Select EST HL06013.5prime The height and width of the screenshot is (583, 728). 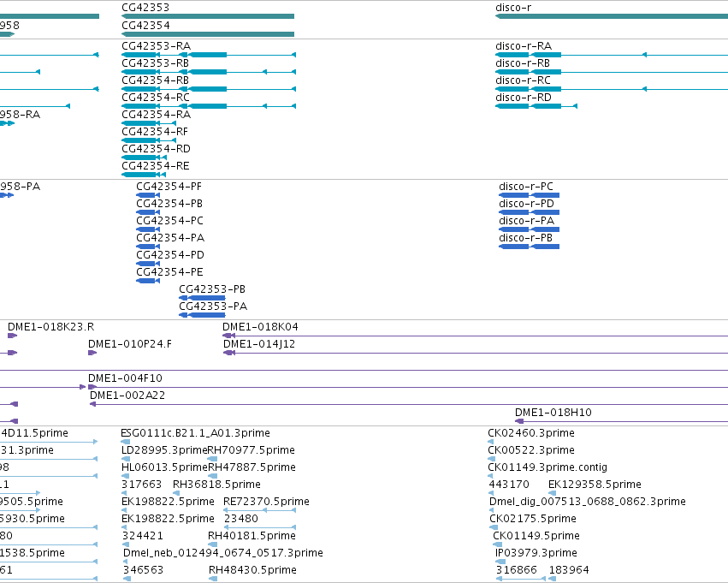point(164,467)
